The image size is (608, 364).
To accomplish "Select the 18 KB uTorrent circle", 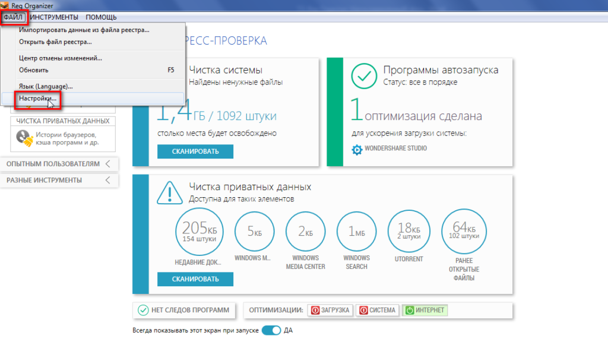I will [410, 232].
